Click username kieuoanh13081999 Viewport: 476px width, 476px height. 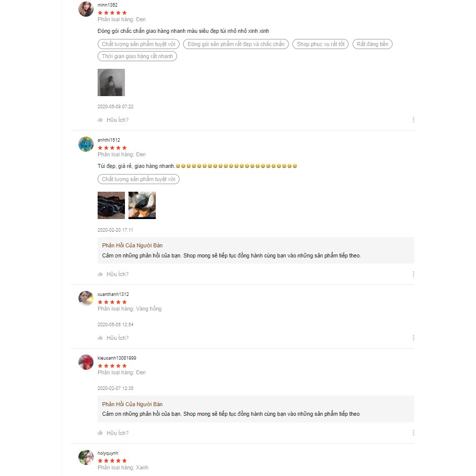(117, 358)
